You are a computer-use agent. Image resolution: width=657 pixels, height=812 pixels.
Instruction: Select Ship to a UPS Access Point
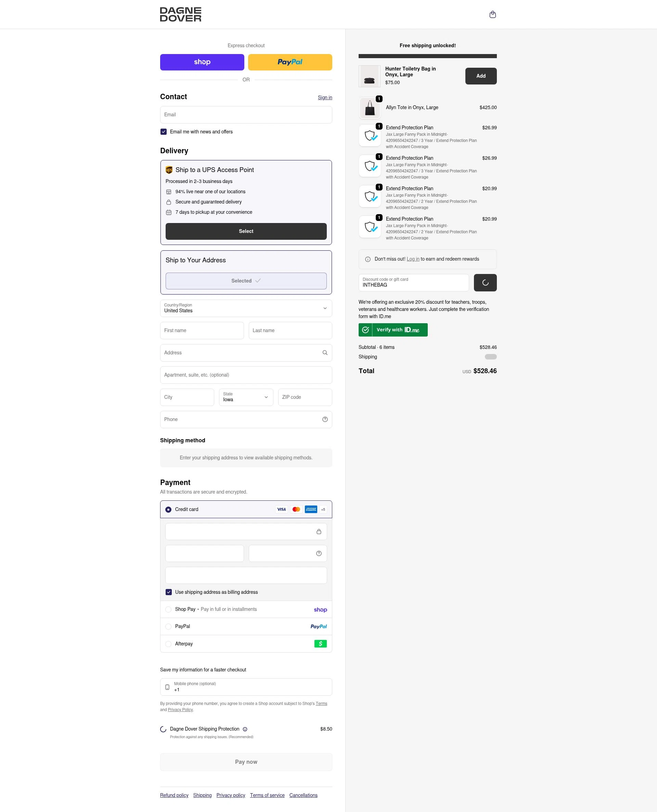tap(246, 231)
